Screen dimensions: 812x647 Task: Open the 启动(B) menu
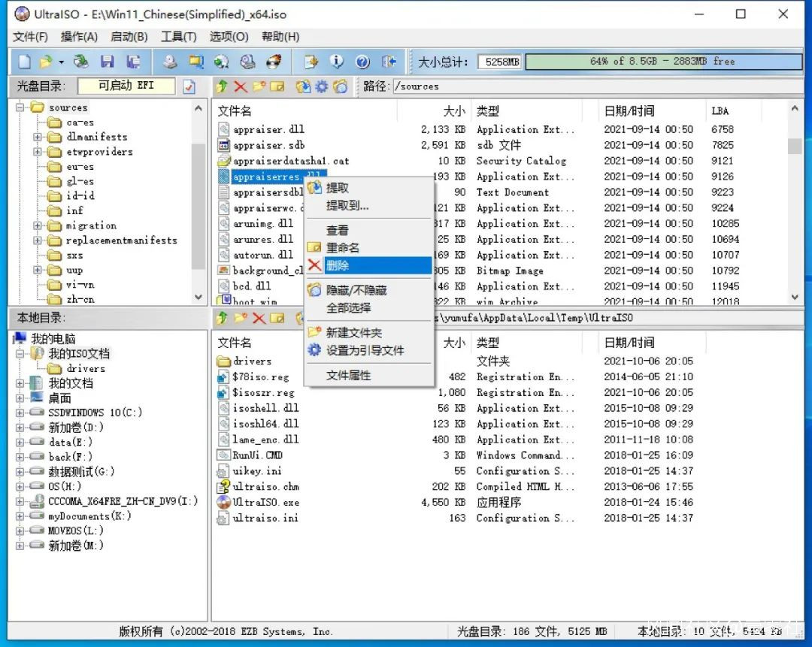[x=129, y=37]
